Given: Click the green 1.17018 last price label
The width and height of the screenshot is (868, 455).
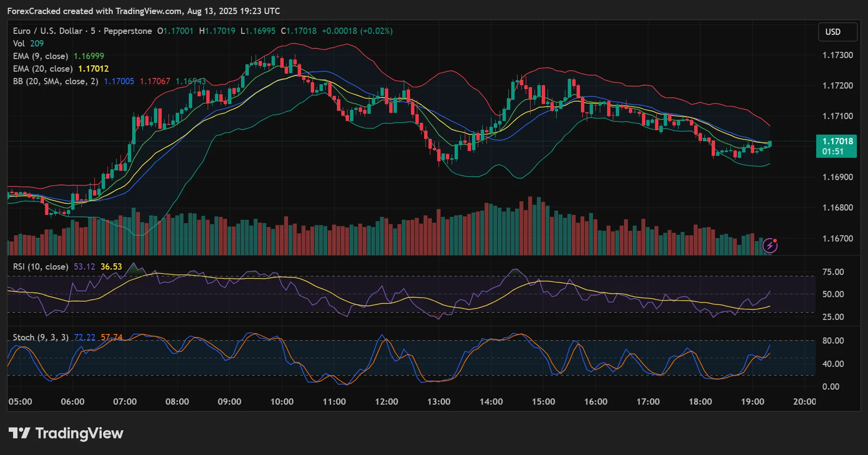Looking at the screenshot, I should click(837, 141).
